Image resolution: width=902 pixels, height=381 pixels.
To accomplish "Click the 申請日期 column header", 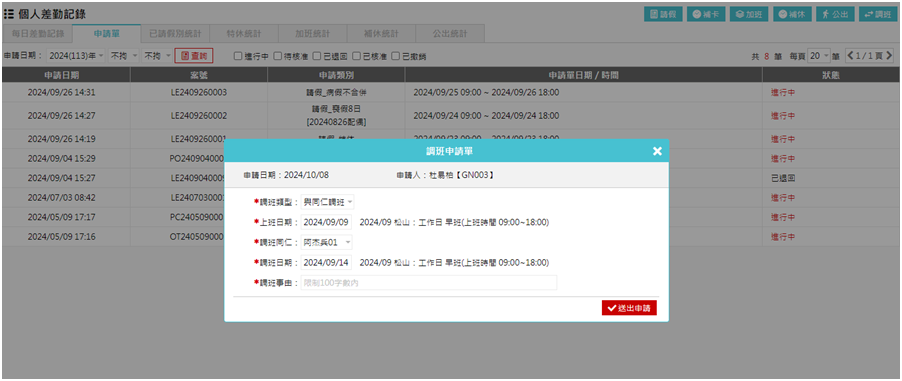I will (x=66, y=75).
